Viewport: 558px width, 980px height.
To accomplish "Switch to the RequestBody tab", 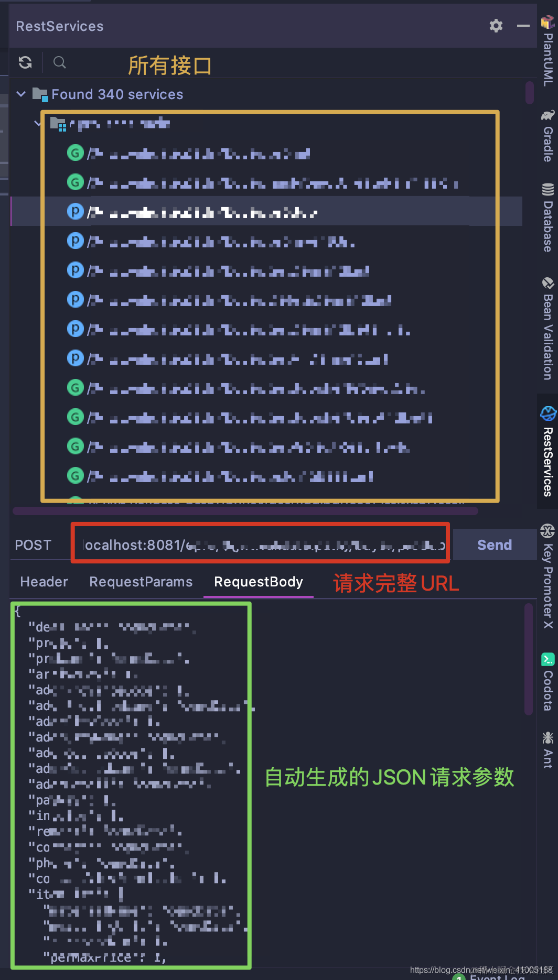I will 259,582.
